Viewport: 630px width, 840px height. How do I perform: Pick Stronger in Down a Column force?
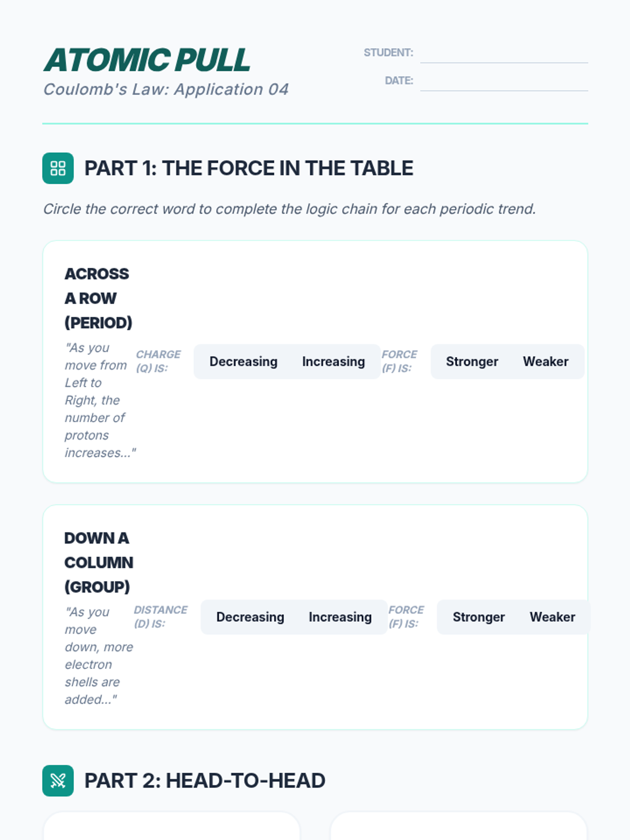click(479, 617)
